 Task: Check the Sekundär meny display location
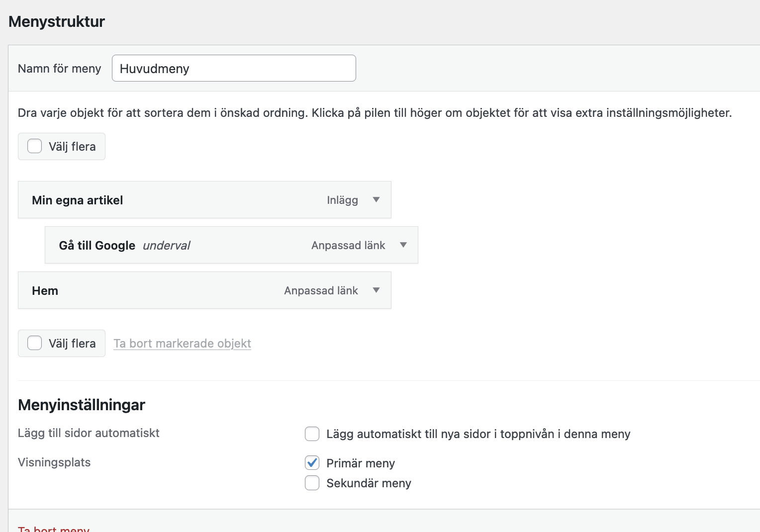coord(312,483)
